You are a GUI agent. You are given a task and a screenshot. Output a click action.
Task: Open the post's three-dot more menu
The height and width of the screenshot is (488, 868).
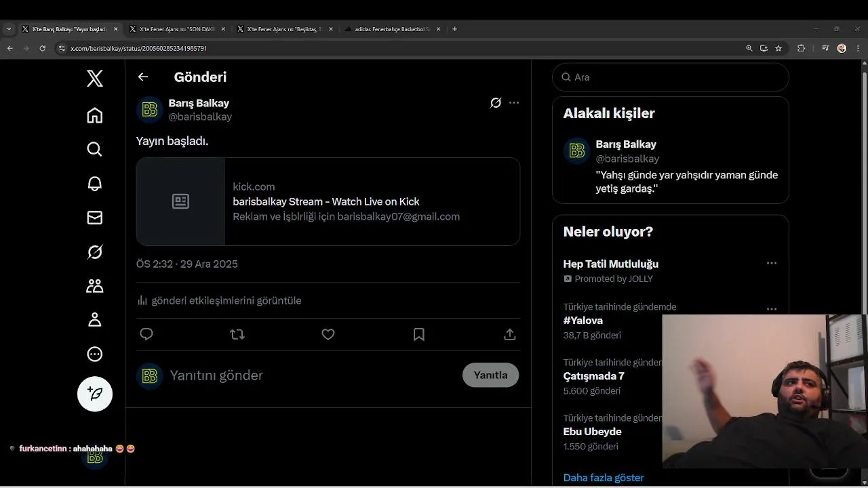point(514,103)
